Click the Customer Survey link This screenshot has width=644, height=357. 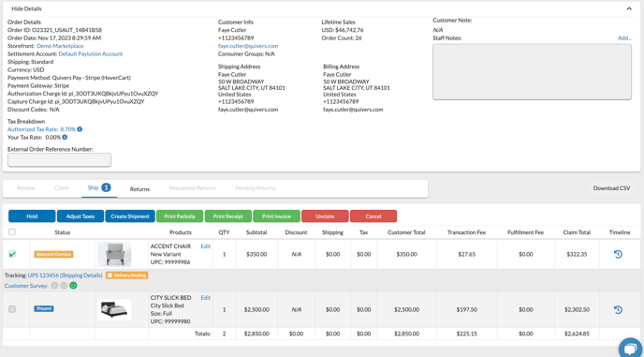tap(26, 286)
